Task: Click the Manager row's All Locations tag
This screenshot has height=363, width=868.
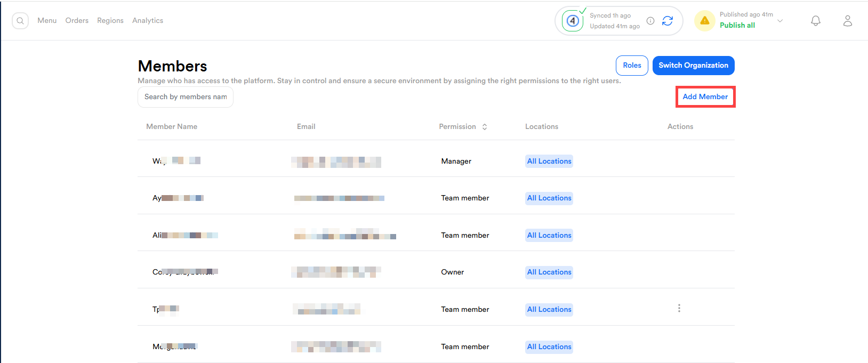Action: [549, 162]
